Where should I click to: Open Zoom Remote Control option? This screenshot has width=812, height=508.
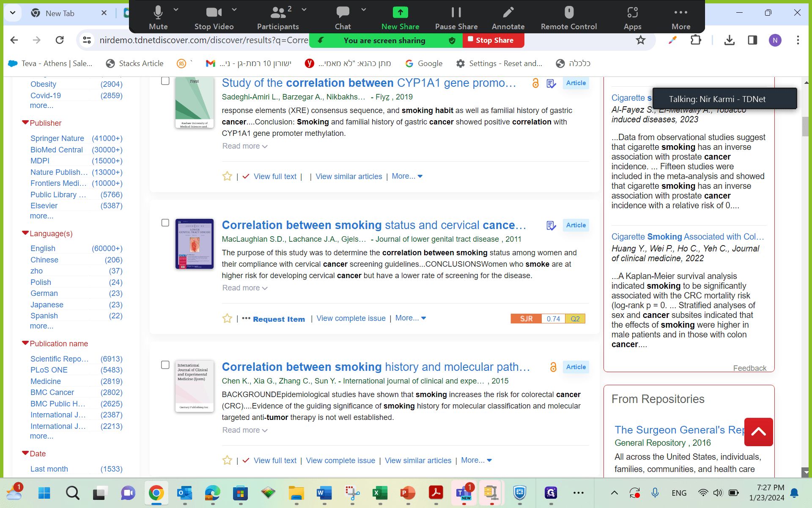(x=569, y=17)
